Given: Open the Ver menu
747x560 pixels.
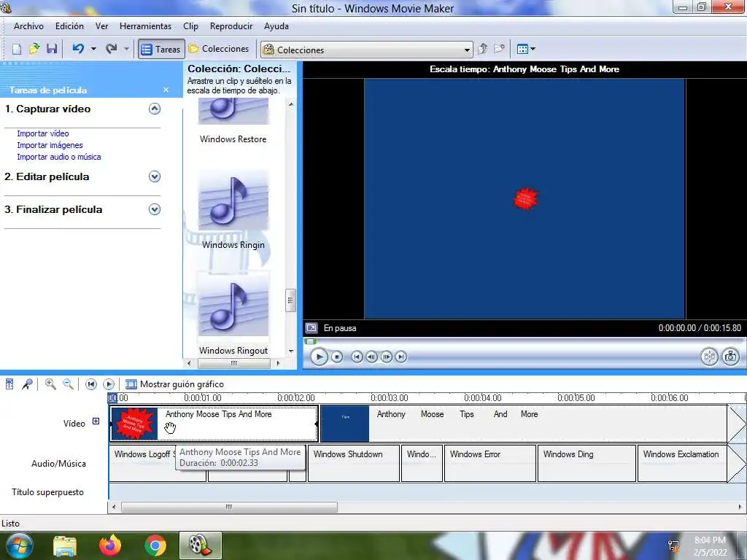Looking at the screenshot, I should click(x=101, y=26).
